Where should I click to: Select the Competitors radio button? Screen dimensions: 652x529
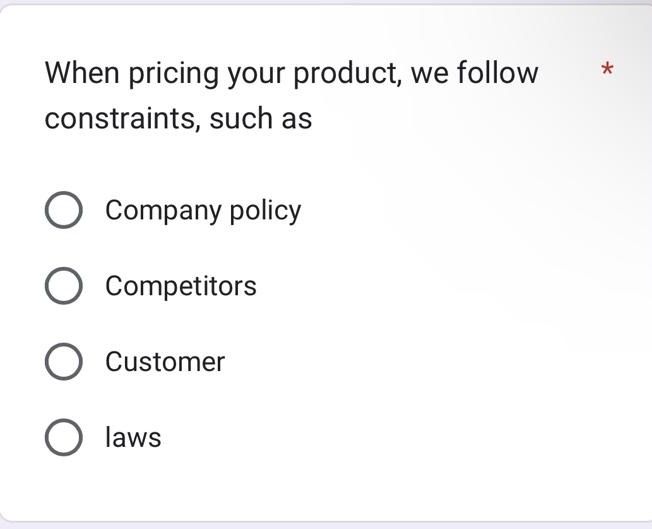click(x=63, y=286)
